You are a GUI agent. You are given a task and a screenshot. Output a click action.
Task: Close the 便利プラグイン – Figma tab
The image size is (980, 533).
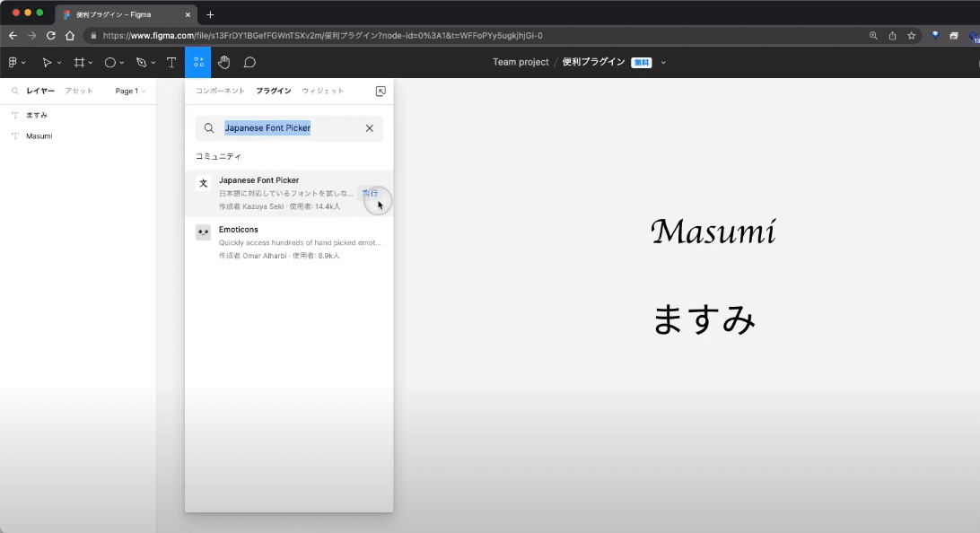[188, 14]
